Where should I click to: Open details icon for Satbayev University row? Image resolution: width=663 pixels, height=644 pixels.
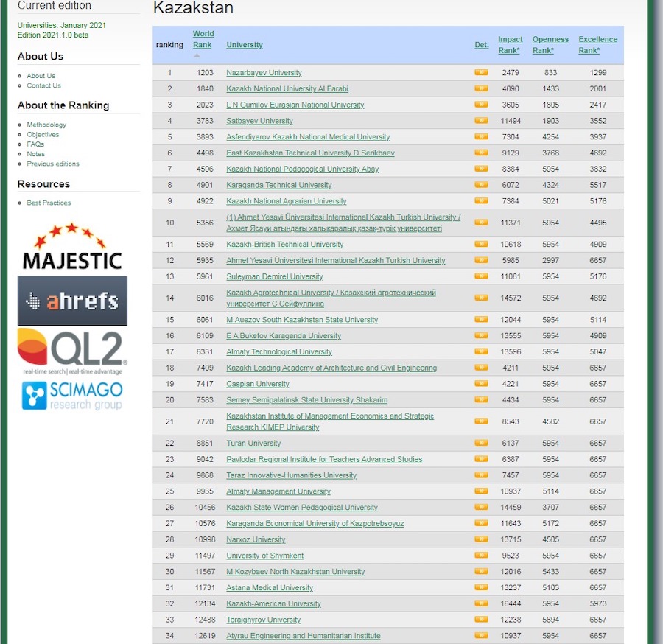coord(481,121)
